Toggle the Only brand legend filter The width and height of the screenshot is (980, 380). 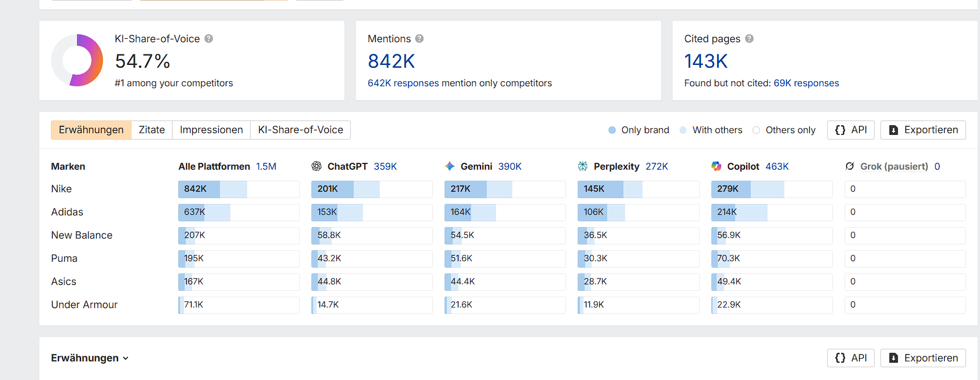click(639, 130)
